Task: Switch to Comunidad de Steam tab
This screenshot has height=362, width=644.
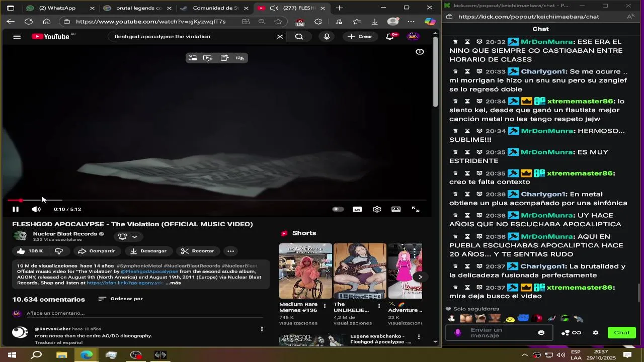Action: [213, 8]
